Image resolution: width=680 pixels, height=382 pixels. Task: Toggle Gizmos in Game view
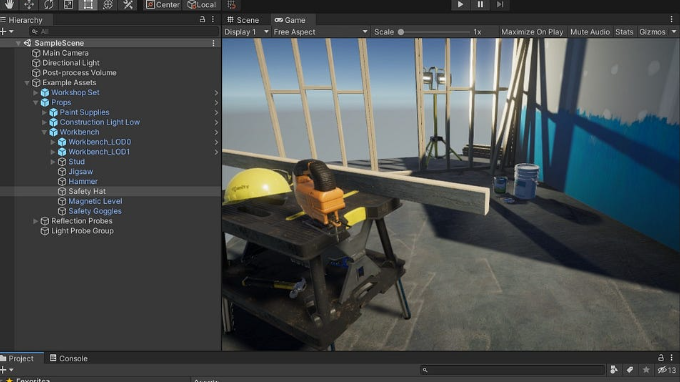652,32
